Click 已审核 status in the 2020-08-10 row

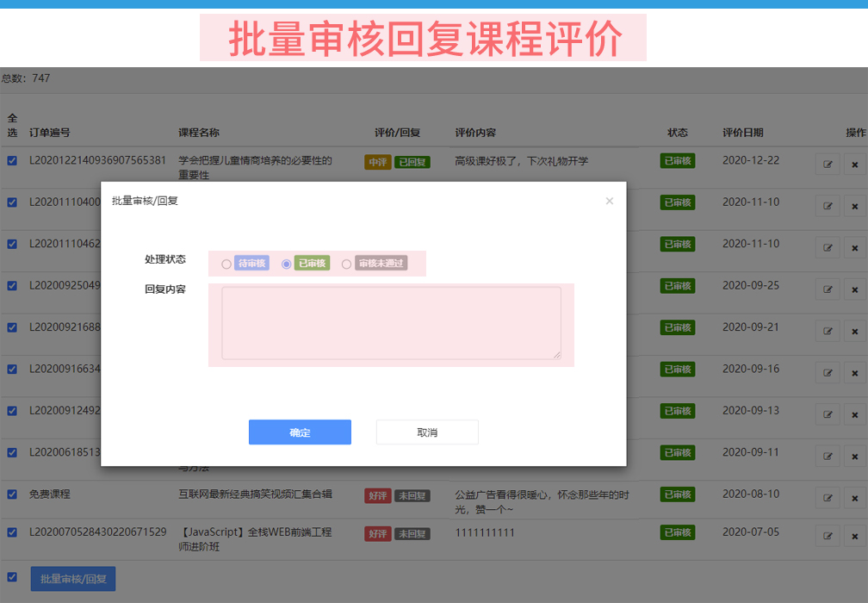tap(678, 494)
